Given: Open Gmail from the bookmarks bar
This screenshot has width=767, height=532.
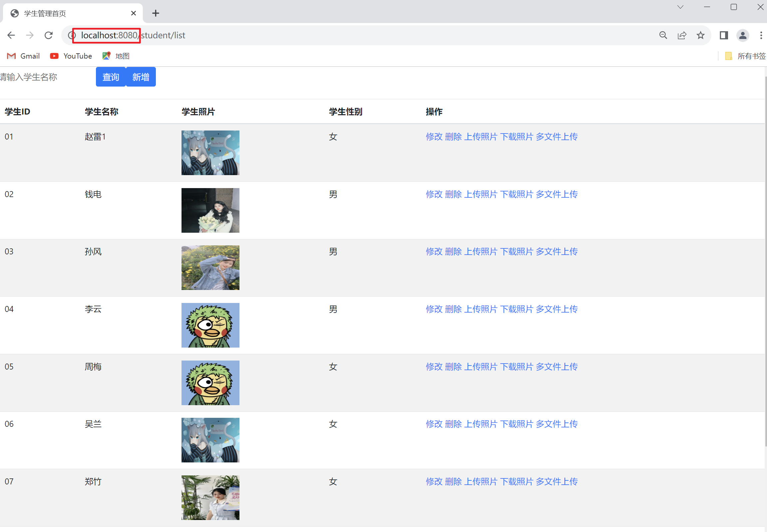Looking at the screenshot, I should [x=23, y=56].
